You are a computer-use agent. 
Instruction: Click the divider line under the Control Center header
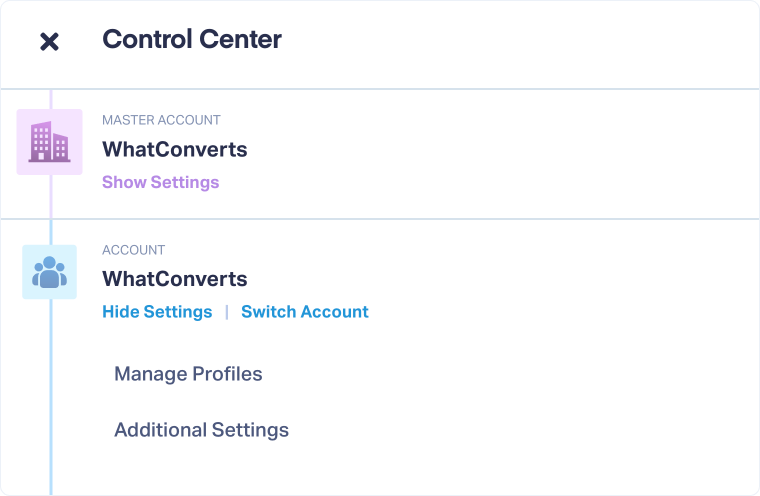400,89
